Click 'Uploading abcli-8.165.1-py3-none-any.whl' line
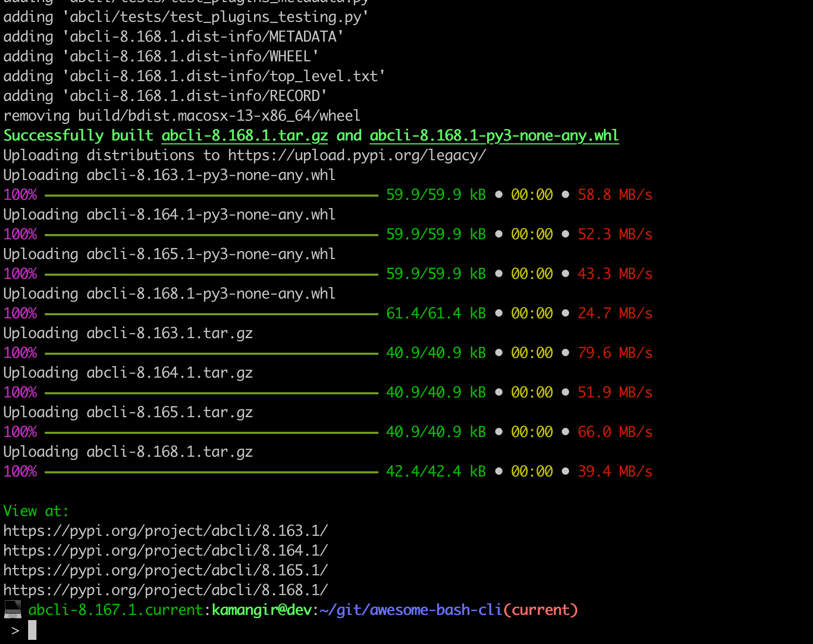This screenshot has height=644, width=813. [x=170, y=254]
